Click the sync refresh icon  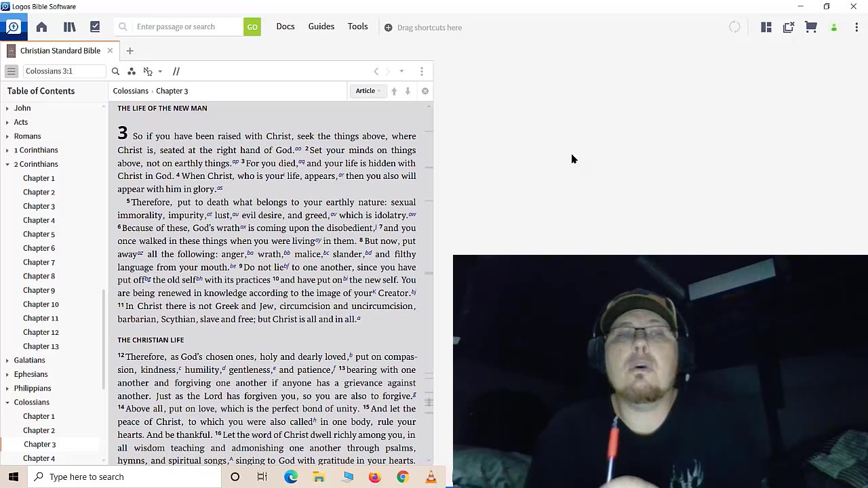(x=734, y=27)
